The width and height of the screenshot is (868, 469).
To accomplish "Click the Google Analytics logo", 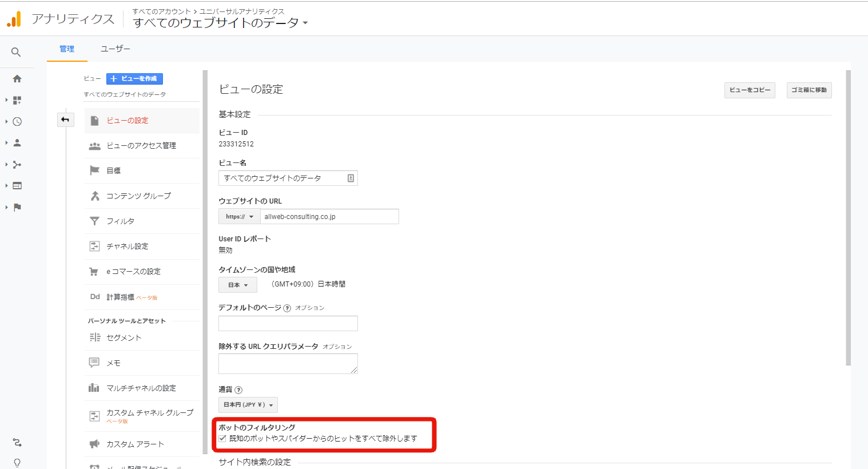I will (14, 19).
